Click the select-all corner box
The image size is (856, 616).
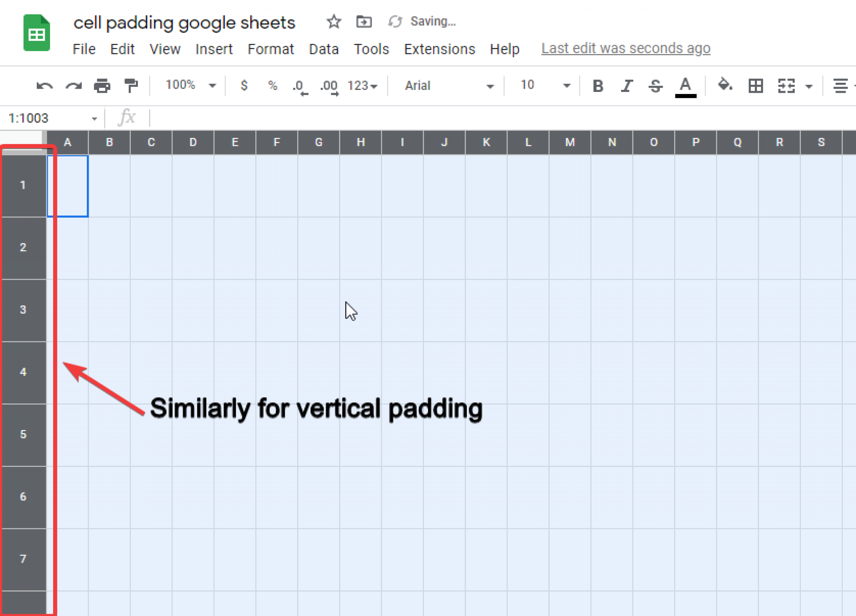(x=23, y=142)
